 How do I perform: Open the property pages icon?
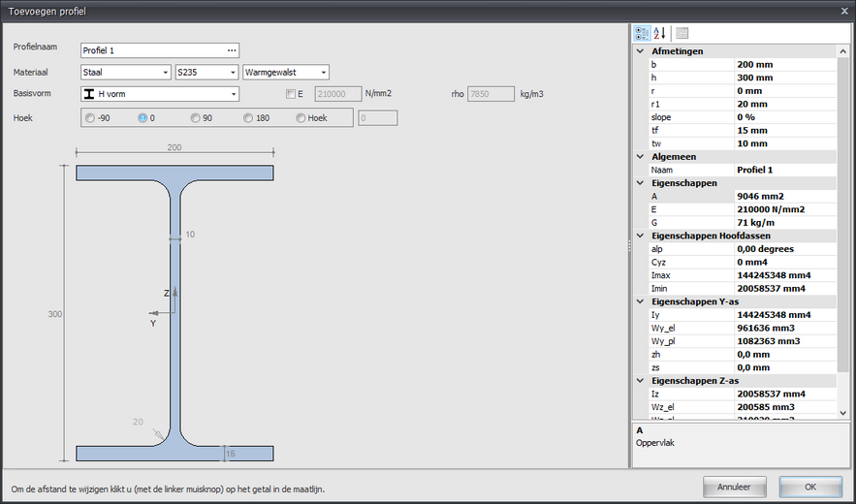click(x=682, y=33)
